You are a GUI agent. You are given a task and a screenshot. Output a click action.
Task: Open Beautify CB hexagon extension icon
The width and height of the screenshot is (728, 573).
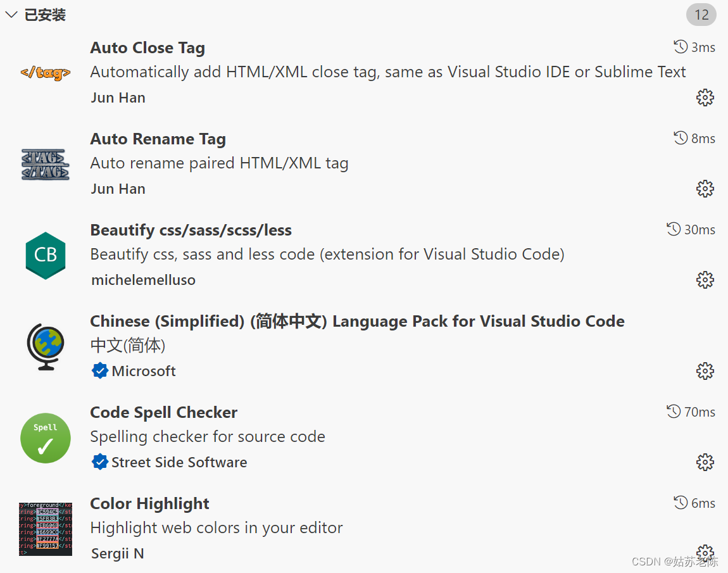[x=46, y=255]
